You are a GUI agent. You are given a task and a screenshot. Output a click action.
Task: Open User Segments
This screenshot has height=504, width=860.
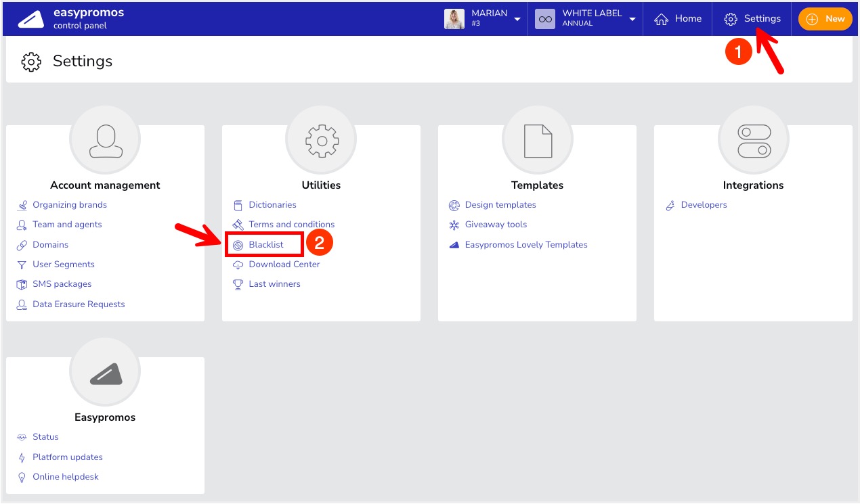64,265
